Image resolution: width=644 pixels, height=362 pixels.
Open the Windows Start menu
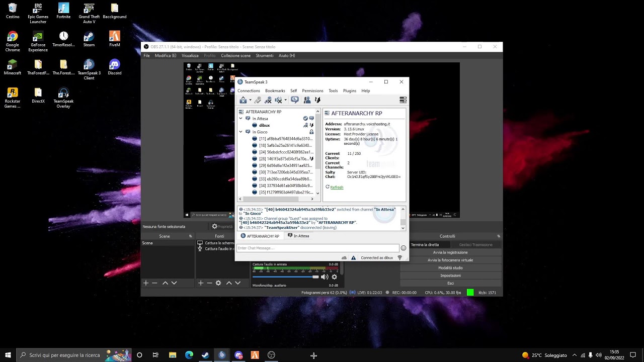click(8, 355)
